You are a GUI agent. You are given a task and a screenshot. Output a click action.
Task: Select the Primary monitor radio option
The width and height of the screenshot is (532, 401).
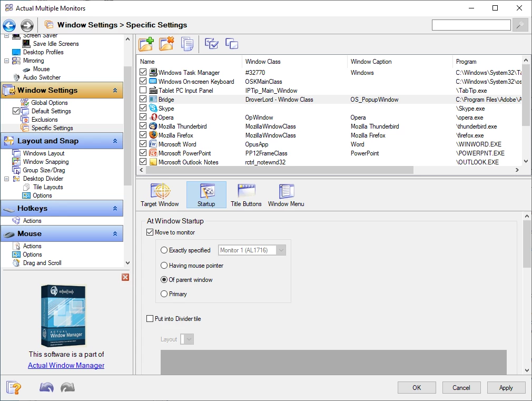click(164, 294)
